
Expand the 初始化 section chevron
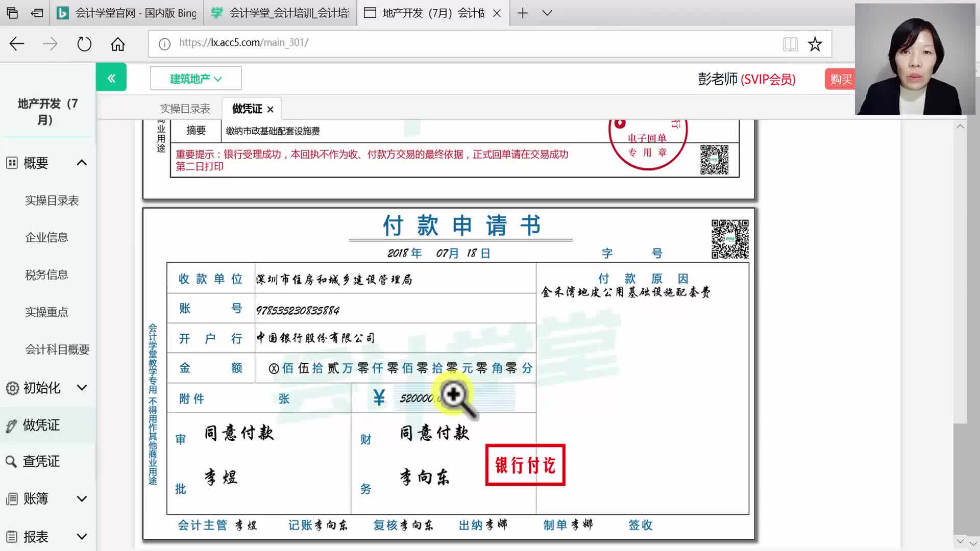[81, 388]
